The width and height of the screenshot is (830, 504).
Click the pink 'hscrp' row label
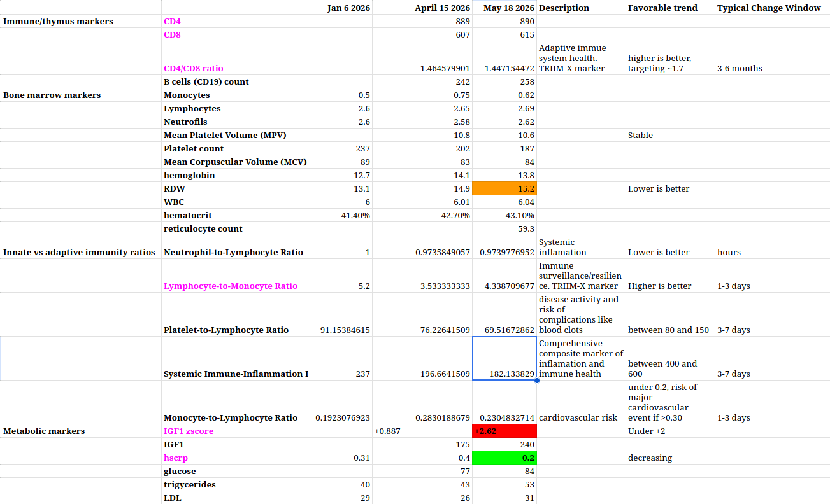coord(234,458)
